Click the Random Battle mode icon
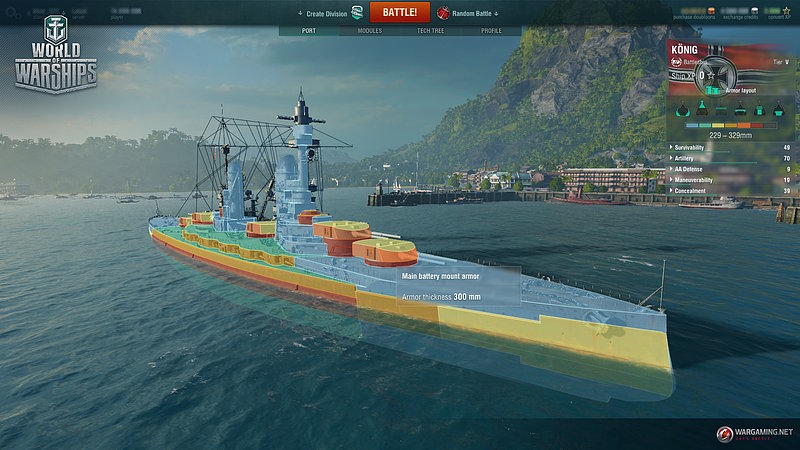Image resolution: width=800 pixels, height=450 pixels. click(443, 13)
